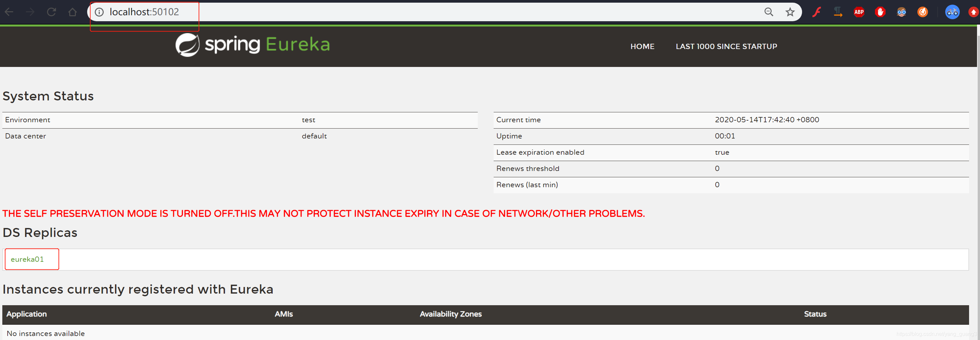Image resolution: width=980 pixels, height=340 pixels.
Task: Select the Renews threshold value 0
Action: (717, 168)
